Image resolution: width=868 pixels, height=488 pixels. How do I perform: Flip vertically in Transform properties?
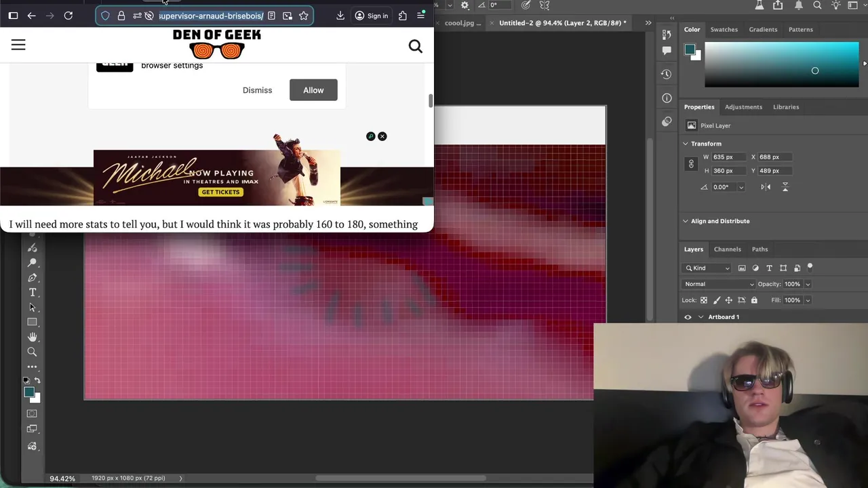[785, 187]
